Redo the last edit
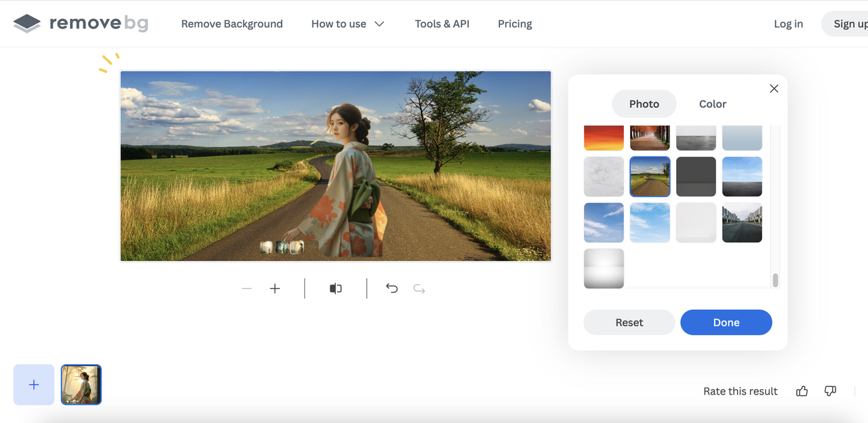868x423 pixels. 419,289
